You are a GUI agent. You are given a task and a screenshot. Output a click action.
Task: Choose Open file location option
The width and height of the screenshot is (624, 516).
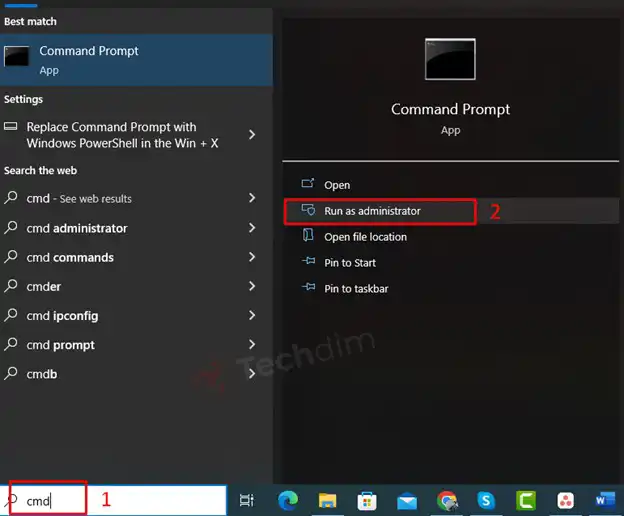coord(365,237)
